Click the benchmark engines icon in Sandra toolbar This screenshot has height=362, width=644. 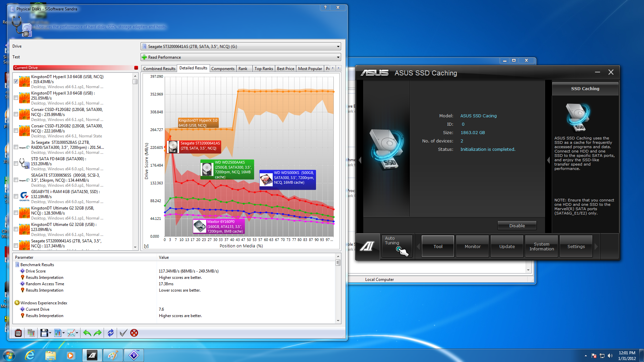31,333
